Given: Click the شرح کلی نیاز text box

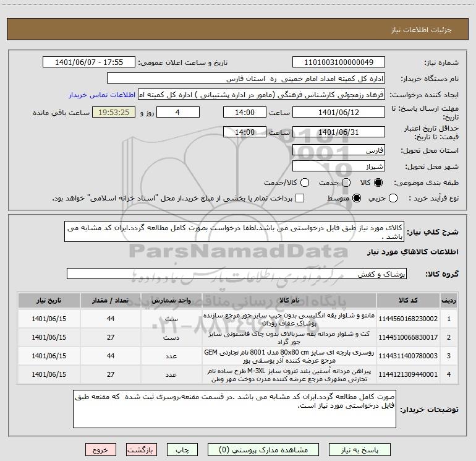Looking at the screenshot, I should [x=234, y=231].
